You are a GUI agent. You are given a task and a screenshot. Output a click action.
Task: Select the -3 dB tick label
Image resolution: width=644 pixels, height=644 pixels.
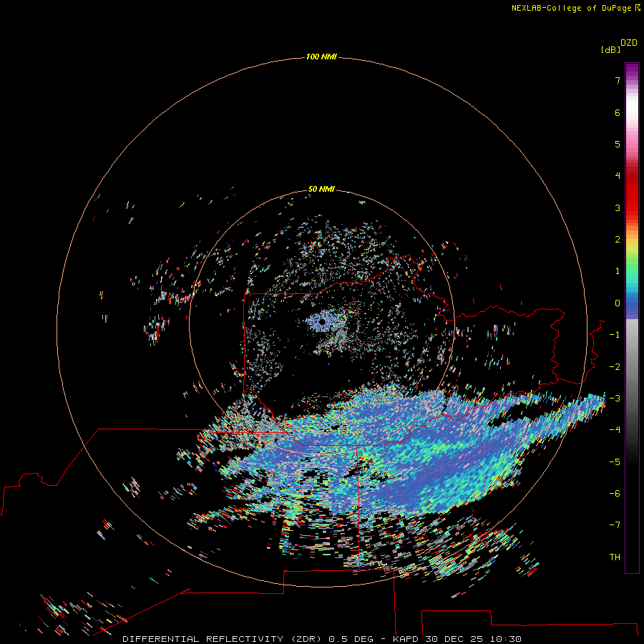click(615, 399)
